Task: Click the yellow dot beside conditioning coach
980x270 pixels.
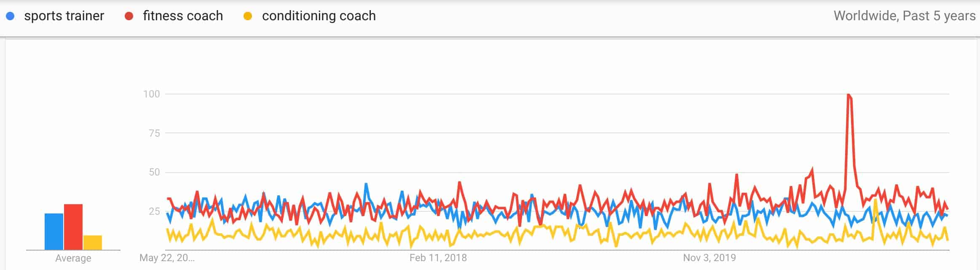Action: 248,16
